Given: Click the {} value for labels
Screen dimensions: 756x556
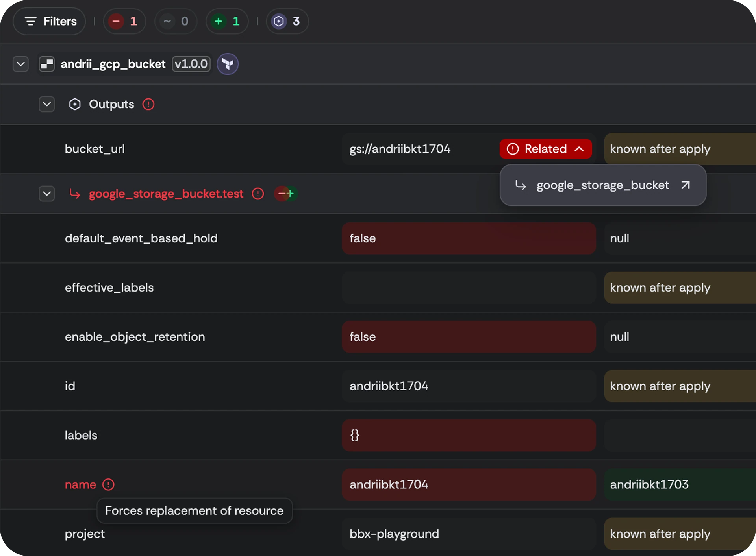Looking at the screenshot, I should tap(469, 435).
